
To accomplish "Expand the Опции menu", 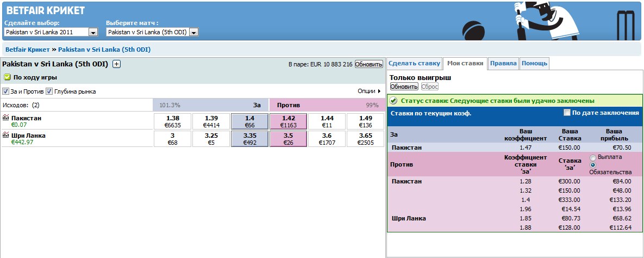I will (369, 91).
